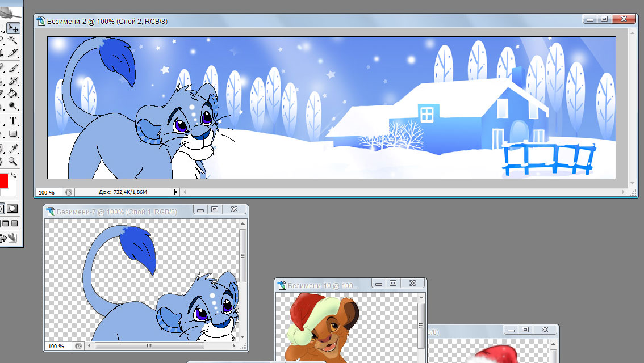Select the Paint Bucket tool
The width and height of the screenshot is (644, 363).
(x=12, y=93)
